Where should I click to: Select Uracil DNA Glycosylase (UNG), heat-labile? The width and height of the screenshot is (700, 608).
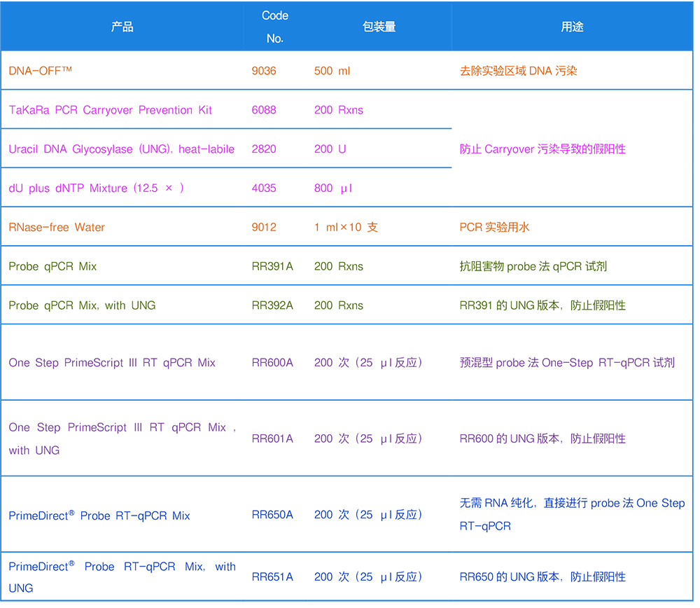click(x=121, y=148)
